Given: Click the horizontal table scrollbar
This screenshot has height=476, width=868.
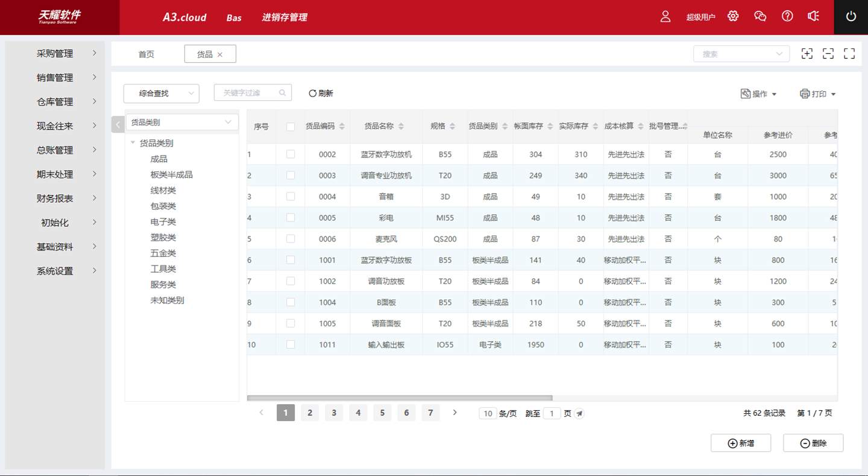Looking at the screenshot, I should pos(400,398).
